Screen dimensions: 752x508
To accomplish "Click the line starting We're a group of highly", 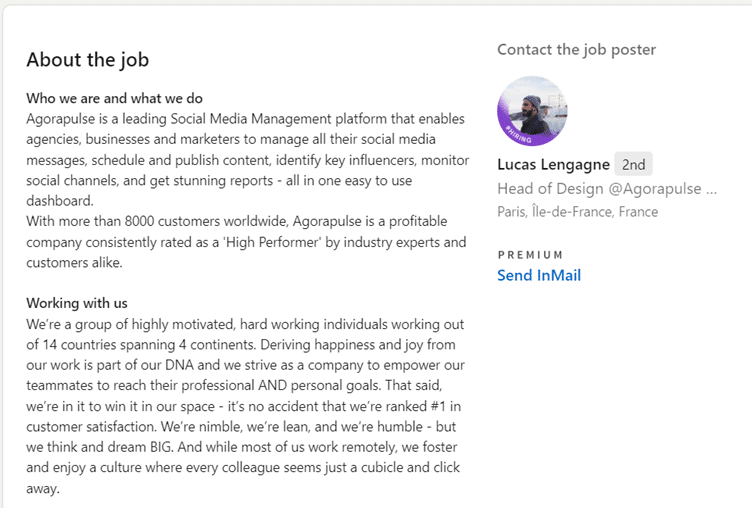I will (245, 324).
